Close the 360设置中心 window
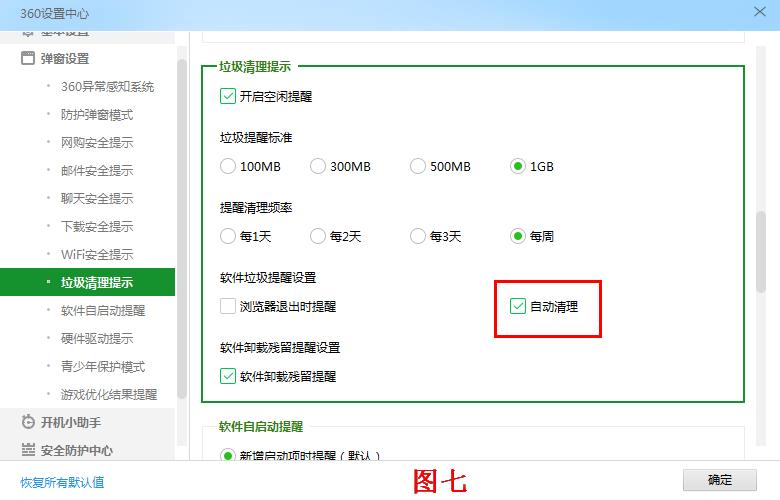This screenshot has height=500, width=780. [760, 12]
